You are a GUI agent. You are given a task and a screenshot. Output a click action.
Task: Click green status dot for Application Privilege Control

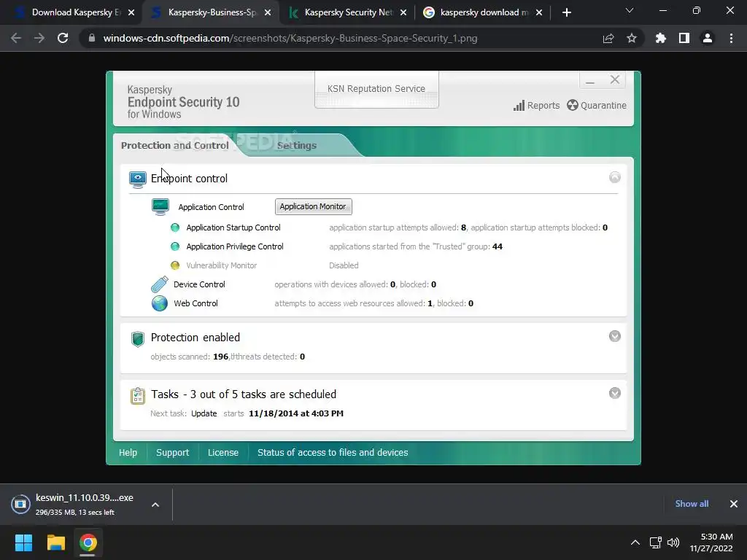point(175,246)
